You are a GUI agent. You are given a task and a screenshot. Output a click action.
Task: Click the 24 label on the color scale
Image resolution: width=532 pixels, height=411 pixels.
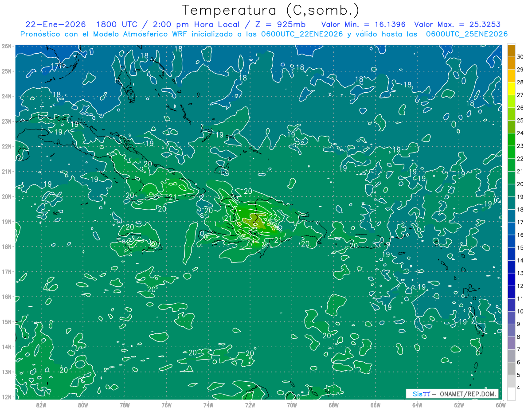(x=520, y=133)
